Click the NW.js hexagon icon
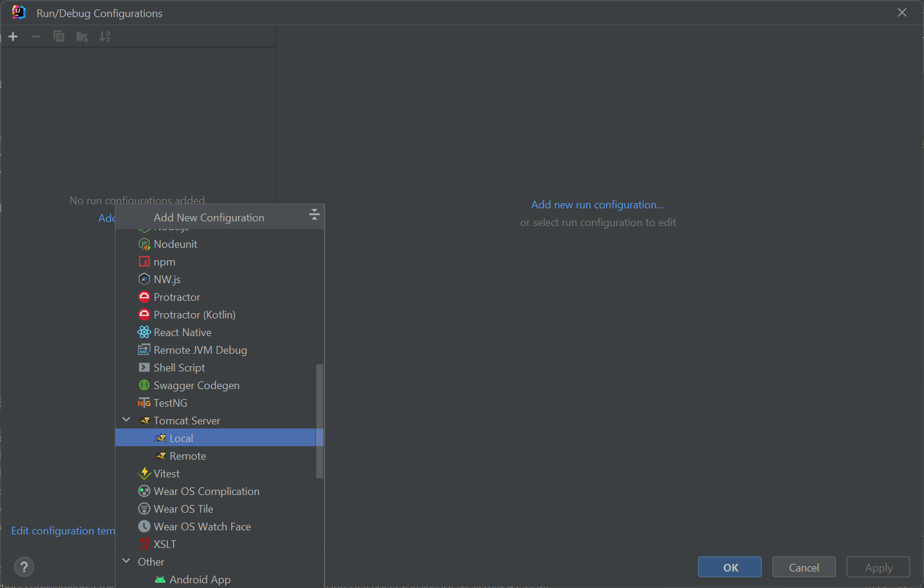The width and height of the screenshot is (924, 588). [x=144, y=279]
